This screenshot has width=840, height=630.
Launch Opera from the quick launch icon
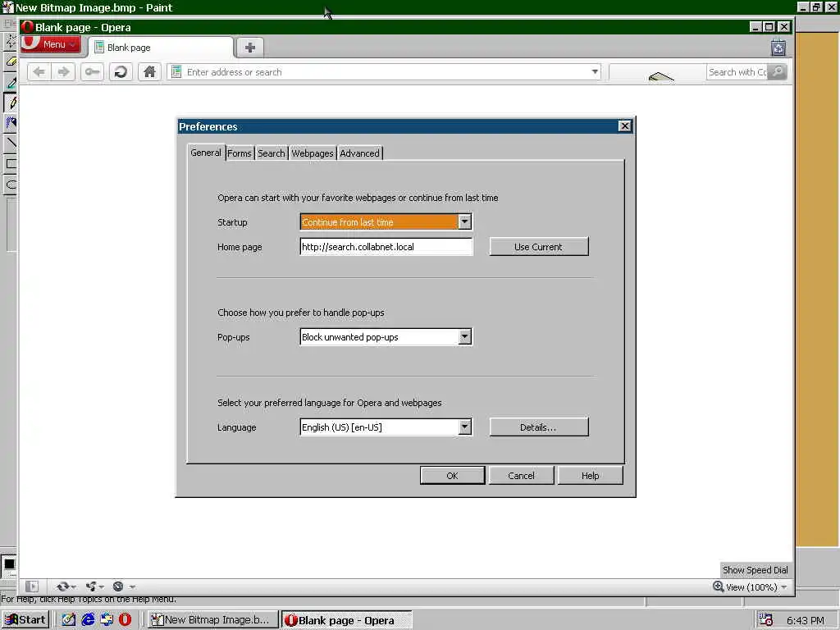tap(125, 619)
